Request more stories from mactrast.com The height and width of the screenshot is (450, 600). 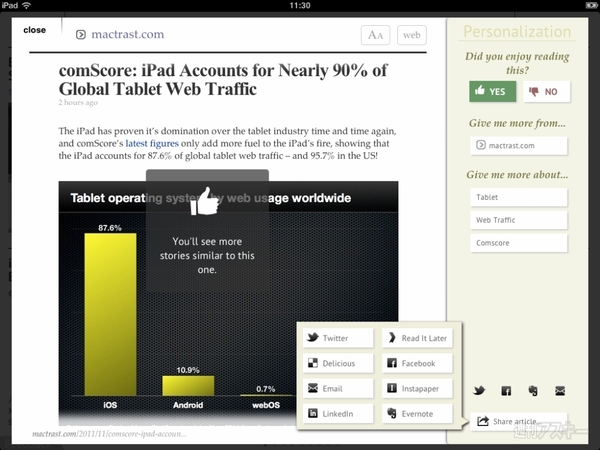pos(519,145)
